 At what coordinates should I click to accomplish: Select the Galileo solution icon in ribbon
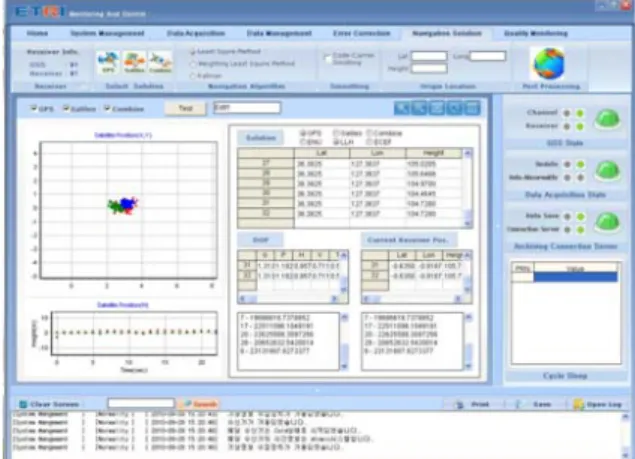click(134, 63)
